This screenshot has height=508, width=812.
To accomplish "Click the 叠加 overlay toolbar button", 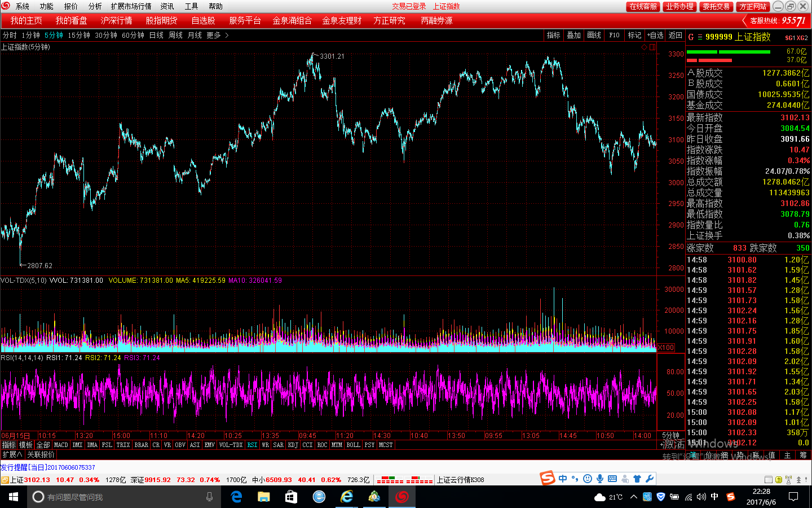I will (574, 35).
